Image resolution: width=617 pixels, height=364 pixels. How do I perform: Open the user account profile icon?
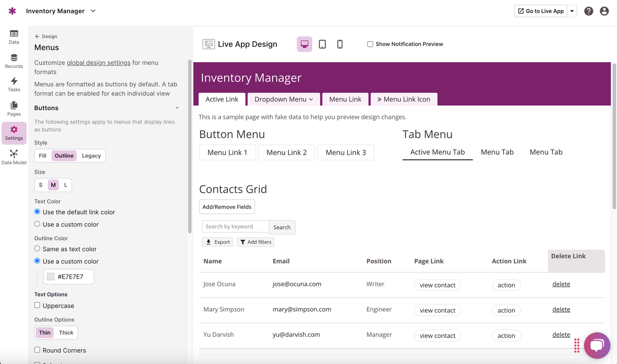pos(604,11)
